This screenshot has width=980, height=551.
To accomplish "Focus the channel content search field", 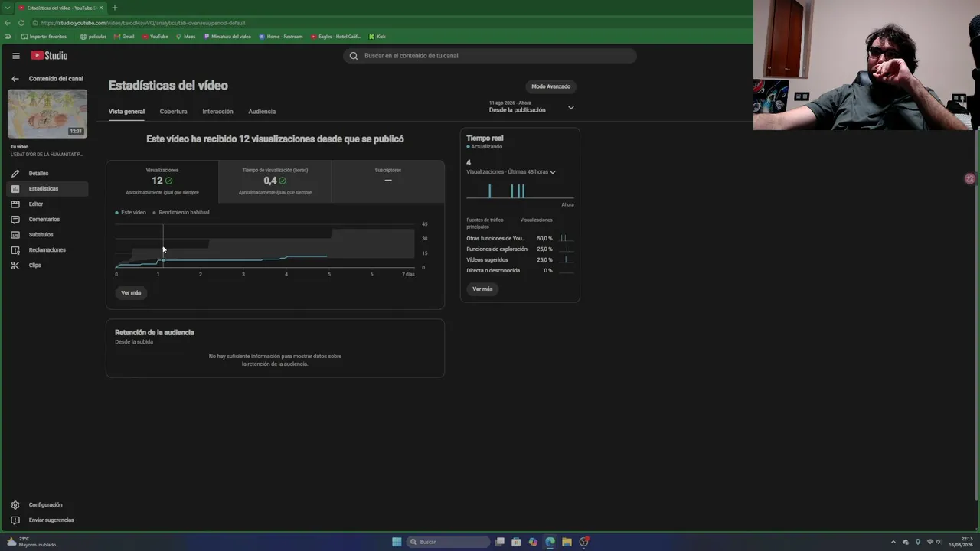I will (x=490, y=56).
